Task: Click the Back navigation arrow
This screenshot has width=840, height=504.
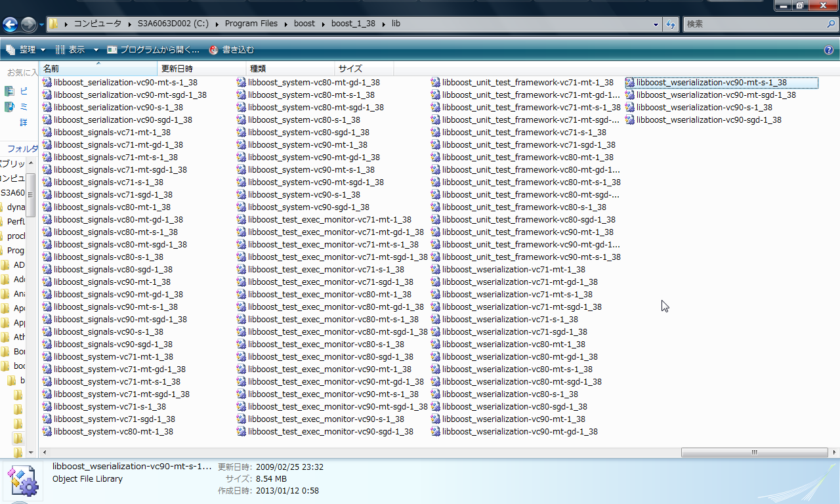Action: pyautogui.click(x=10, y=25)
